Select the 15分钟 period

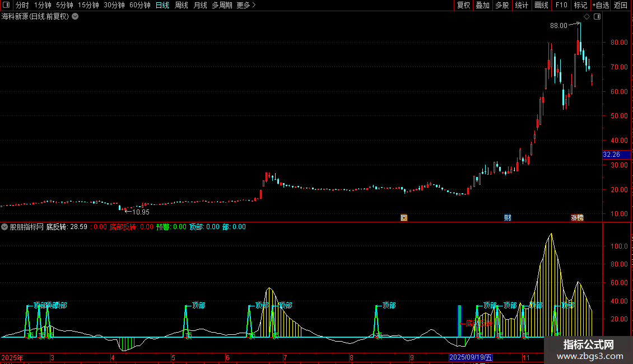pyautogui.click(x=89, y=5)
